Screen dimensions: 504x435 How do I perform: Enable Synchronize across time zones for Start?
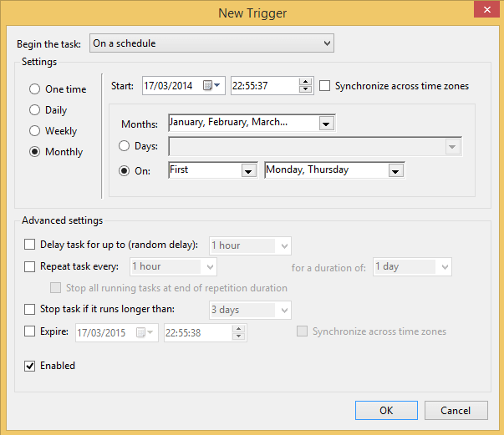pyautogui.click(x=325, y=86)
